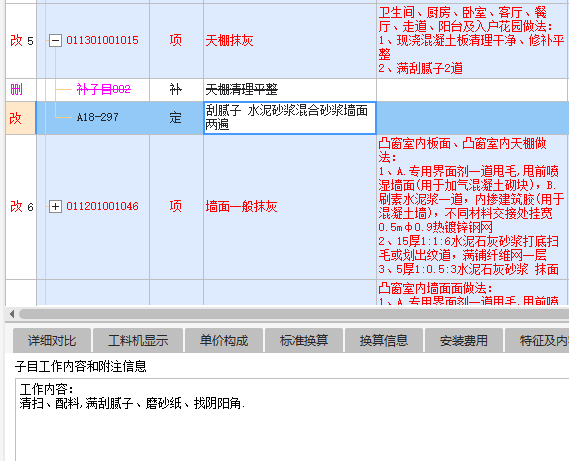Open the partially visible 特征及内容 tab
The width and height of the screenshot is (569, 461).
coord(537,340)
